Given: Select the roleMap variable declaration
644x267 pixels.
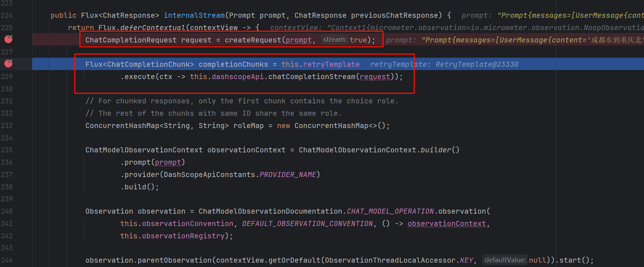Looking at the screenshot, I should [249, 126].
